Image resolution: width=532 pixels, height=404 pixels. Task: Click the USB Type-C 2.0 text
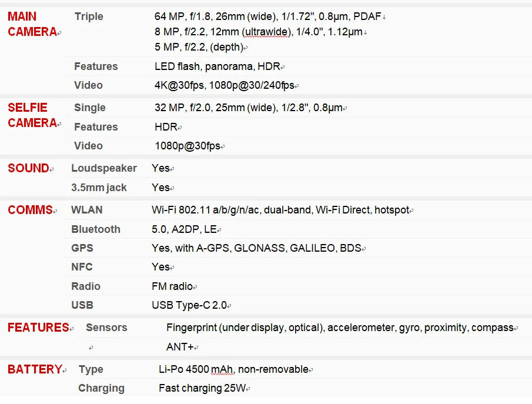pos(189,305)
